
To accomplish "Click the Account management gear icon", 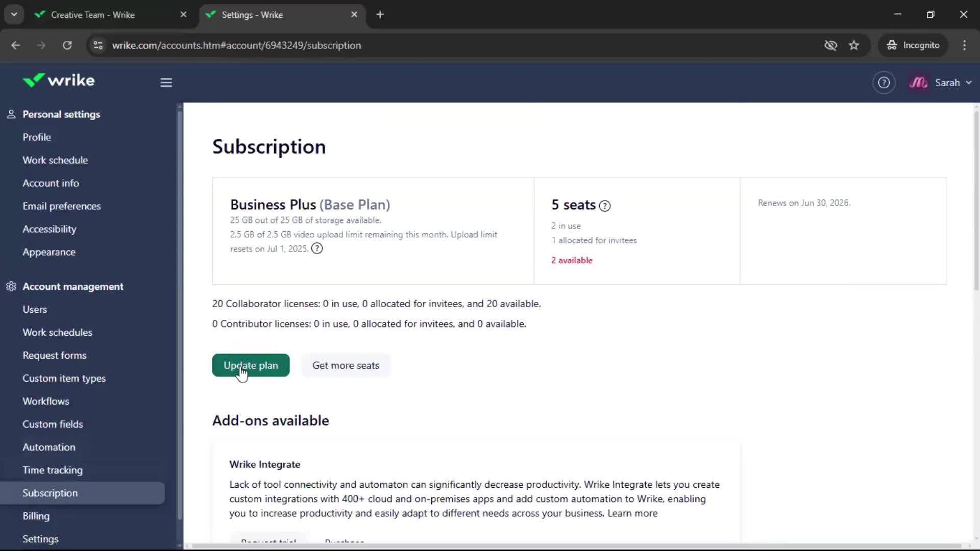I will click(x=11, y=286).
